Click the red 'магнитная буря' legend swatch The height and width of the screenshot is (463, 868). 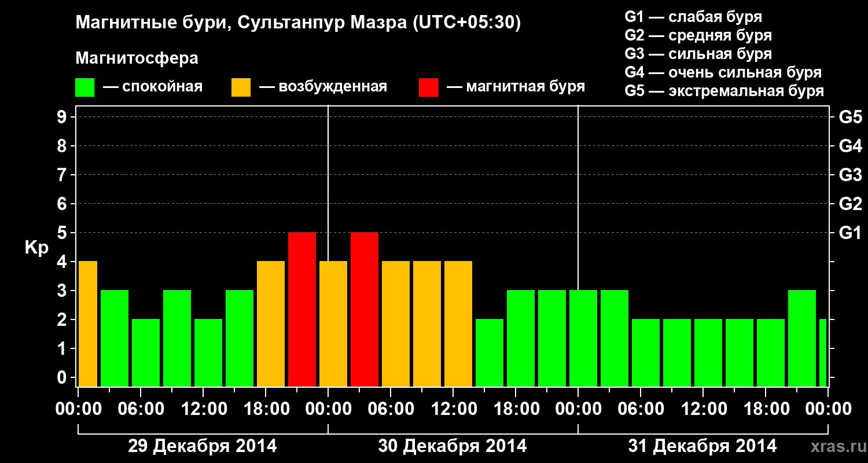coord(428,87)
